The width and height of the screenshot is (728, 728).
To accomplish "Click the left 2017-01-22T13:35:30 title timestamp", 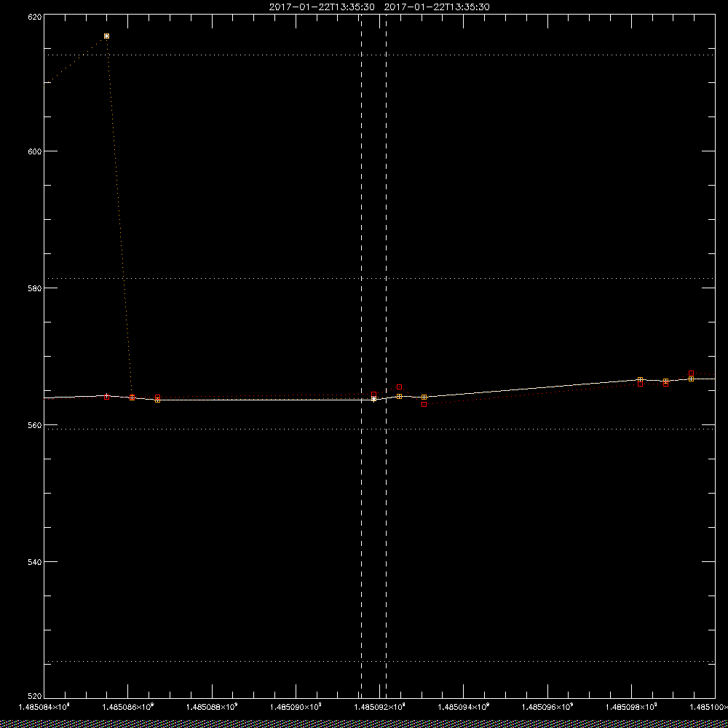I will [322, 7].
